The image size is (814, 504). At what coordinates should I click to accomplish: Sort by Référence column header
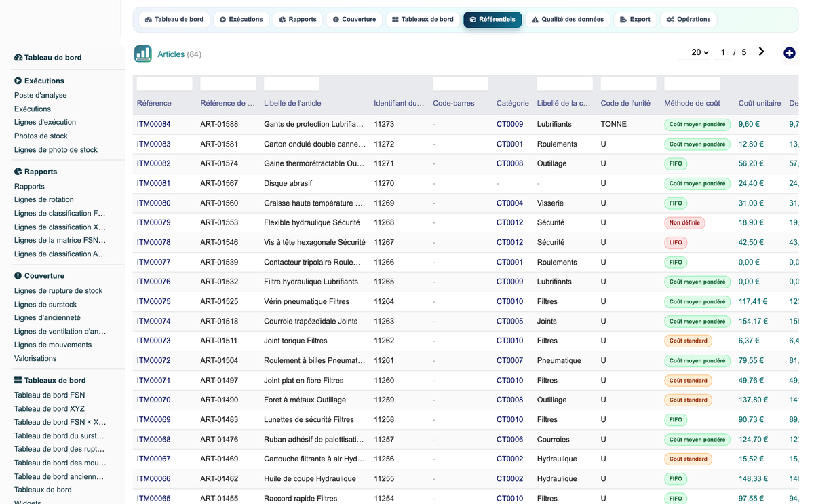click(x=154, y=104)
